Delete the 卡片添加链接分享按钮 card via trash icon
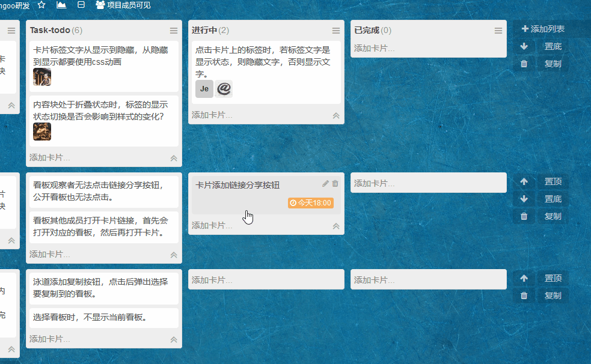The height and width of the screenshot is (364, 591). [x=335, y=184]
